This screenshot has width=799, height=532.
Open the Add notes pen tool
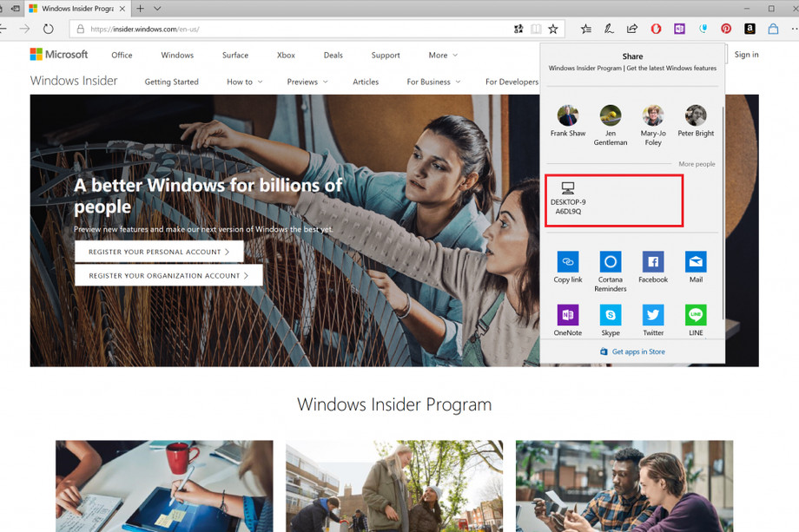(608, 29)
